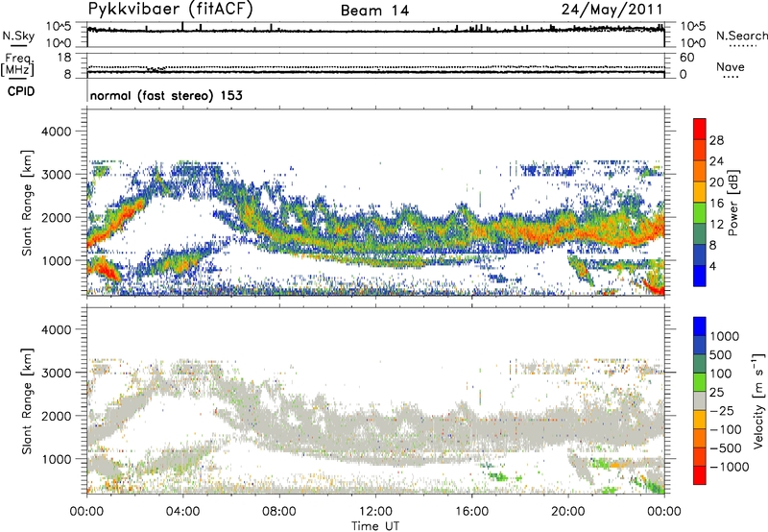The image size is (768, 532).
Task: Click the 60 Nave axis value
Action: point(686,58)
